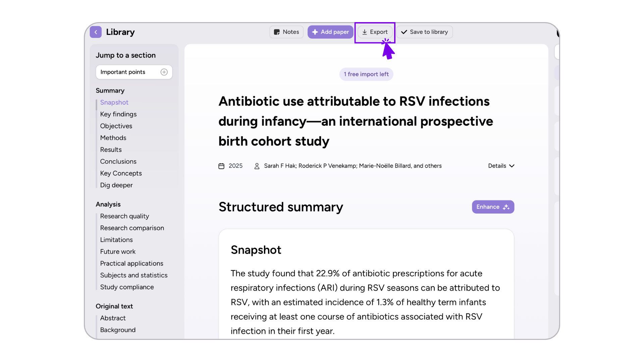Click the Add paper sparkle button
644x362 pixels.
point(330,32)
